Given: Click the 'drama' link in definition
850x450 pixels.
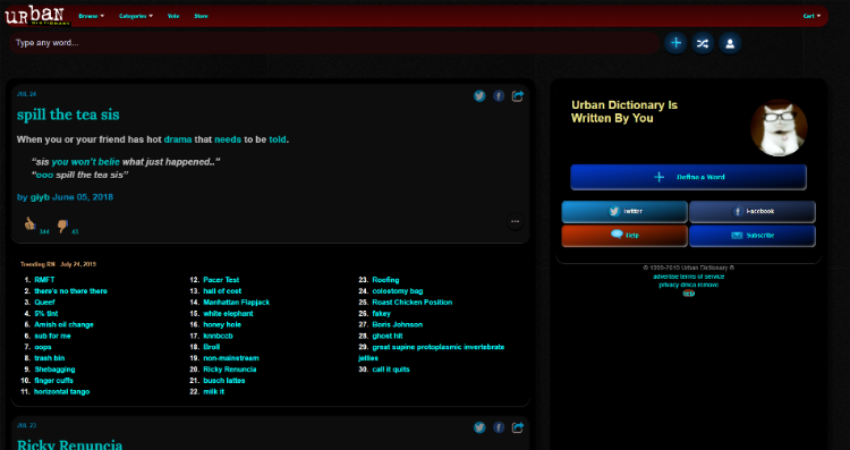Looking at the screenshot, I should pos(178,139).
